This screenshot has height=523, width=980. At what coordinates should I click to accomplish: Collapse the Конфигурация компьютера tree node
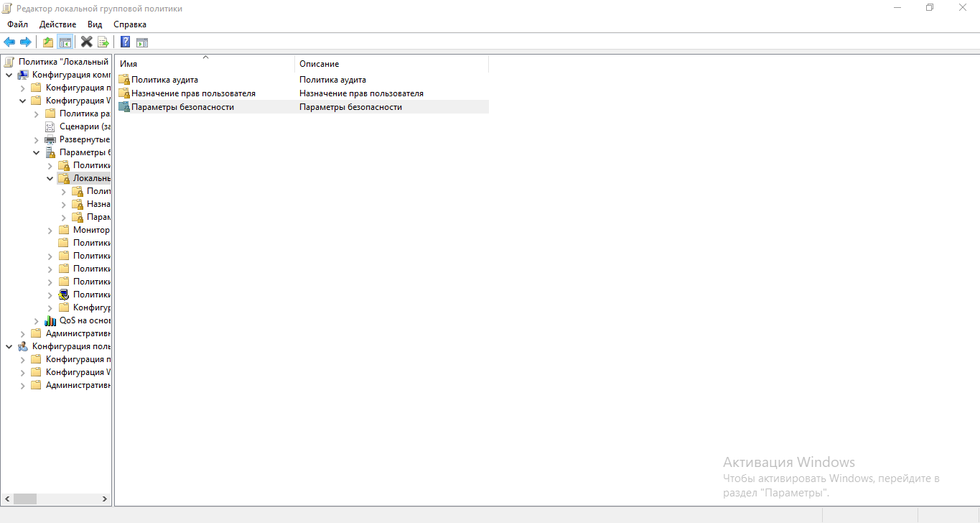(9, 75)
